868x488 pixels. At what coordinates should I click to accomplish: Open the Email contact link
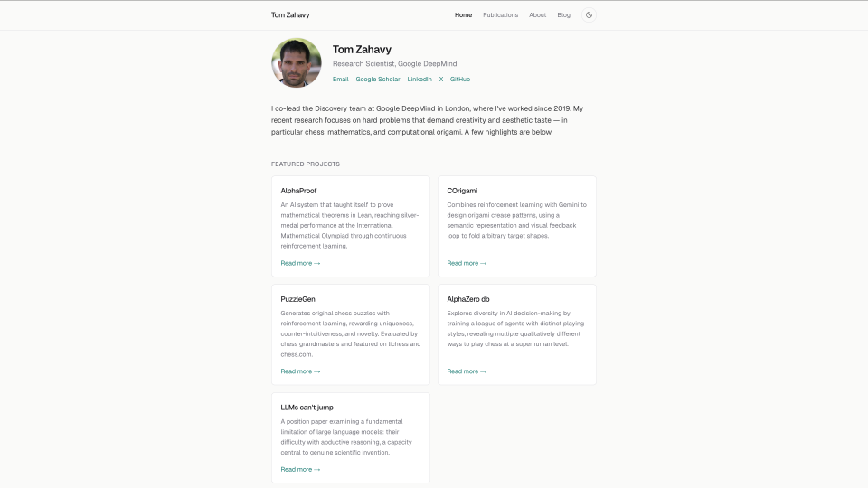341,80
